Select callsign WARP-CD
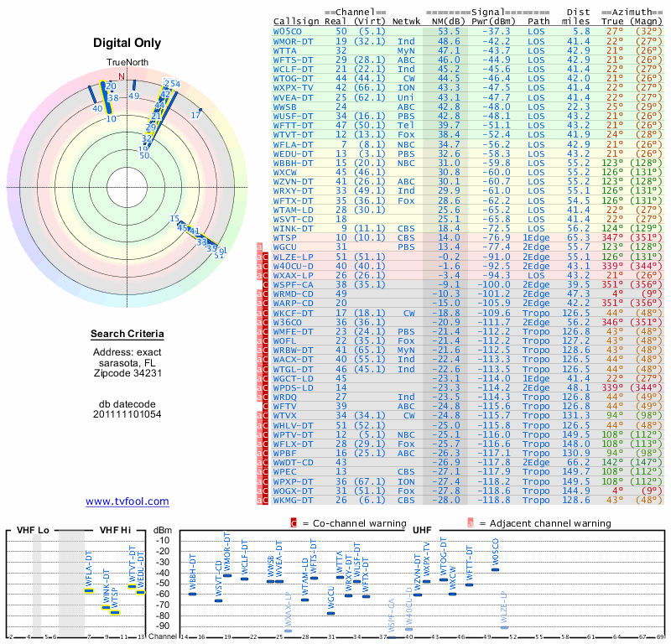This screenshot has height=644, width=671. (293, 303)
